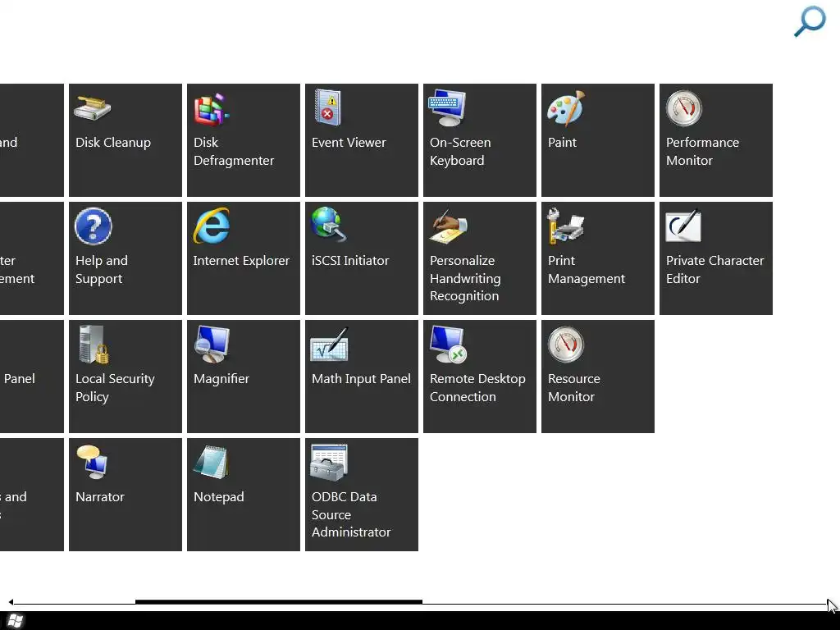The height and width of the screenshot is (630, 840).
Task: Launch Disk Defragmenter via its colorful blocks icon
Action: coord(211,109)
